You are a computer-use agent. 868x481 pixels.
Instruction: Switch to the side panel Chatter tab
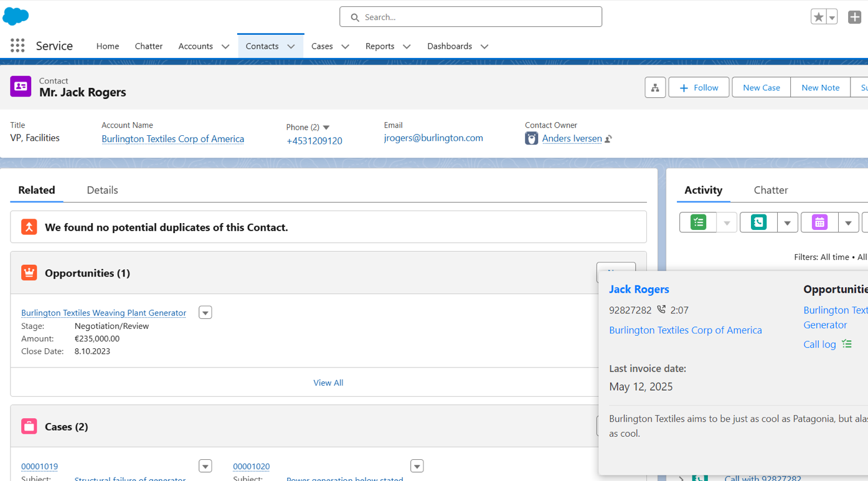click(771, 190)
